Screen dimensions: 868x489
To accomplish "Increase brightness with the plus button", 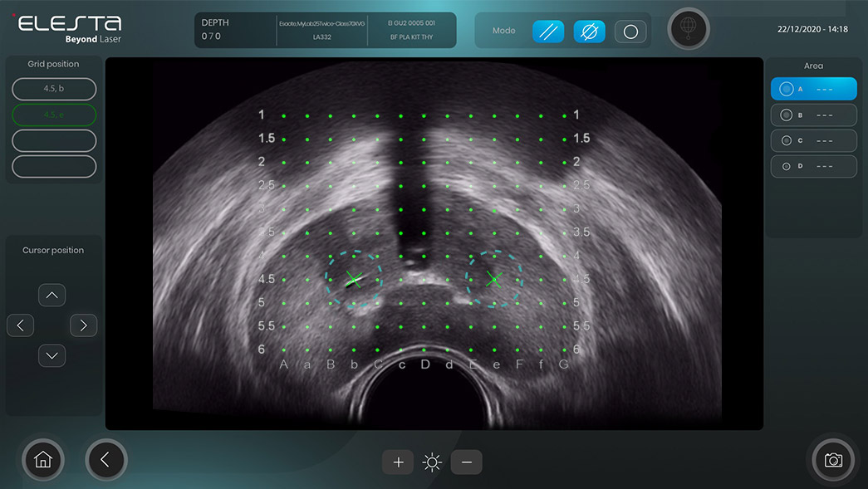I will tap(398, 462).
